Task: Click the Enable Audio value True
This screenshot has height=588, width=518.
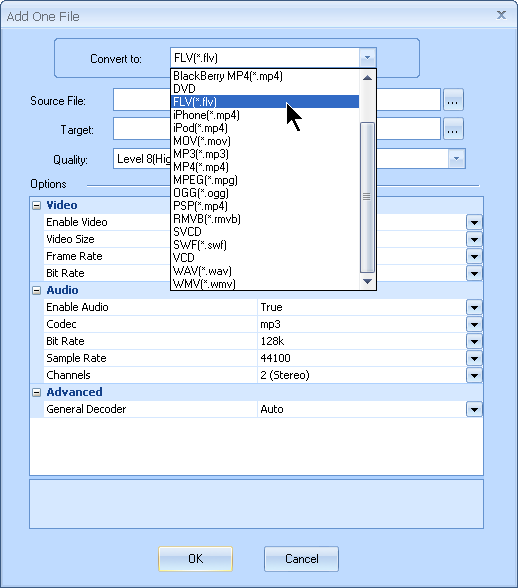Action: pyautogui.click(x=271, y=307)
